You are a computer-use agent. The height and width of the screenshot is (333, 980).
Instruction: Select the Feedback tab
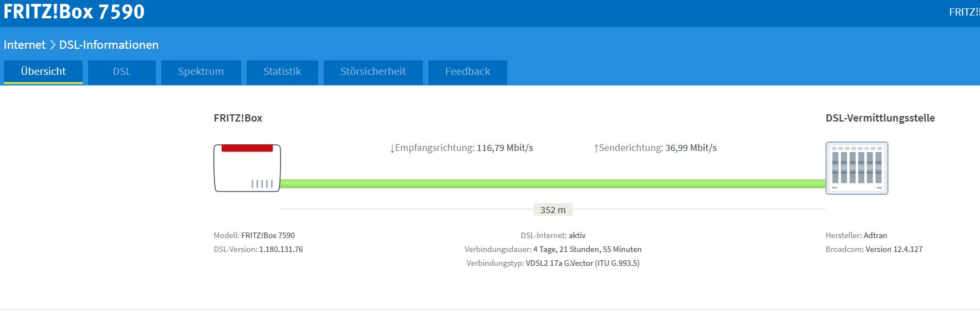[x=468, y=72]
